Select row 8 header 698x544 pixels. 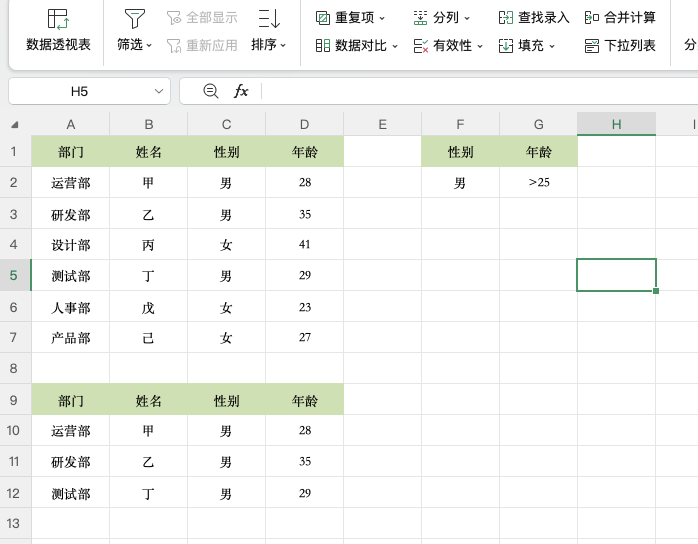tap(14, 368)
